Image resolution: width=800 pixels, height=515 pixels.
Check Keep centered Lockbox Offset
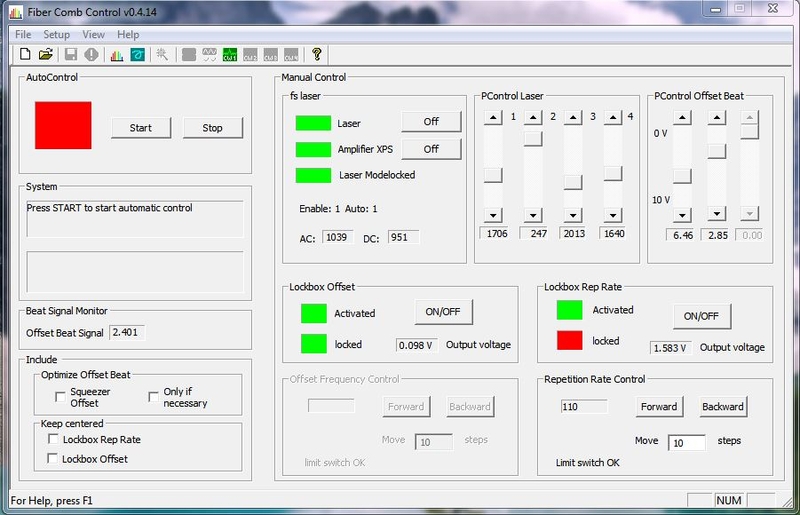tap(52, 458)
